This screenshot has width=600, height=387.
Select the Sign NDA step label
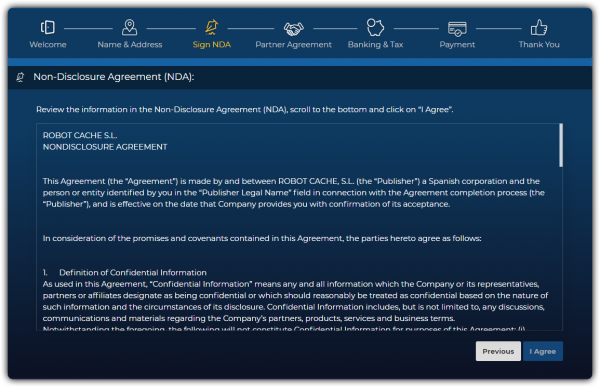tap(212, 44)
